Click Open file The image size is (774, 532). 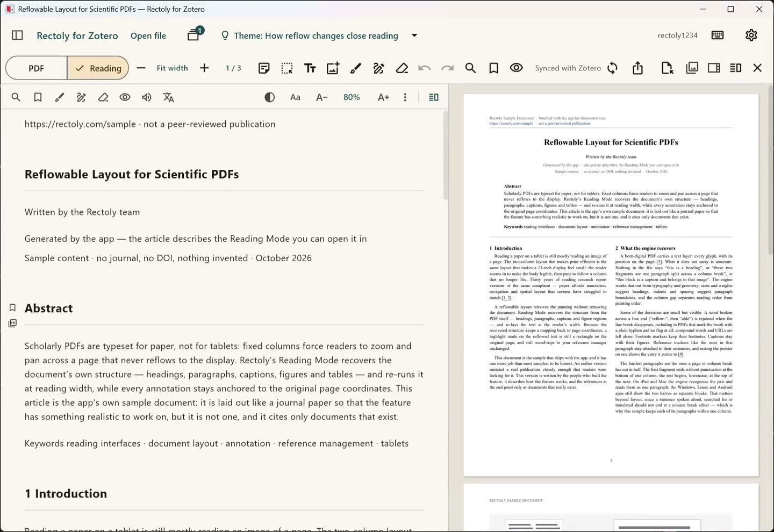pos(148,36)
